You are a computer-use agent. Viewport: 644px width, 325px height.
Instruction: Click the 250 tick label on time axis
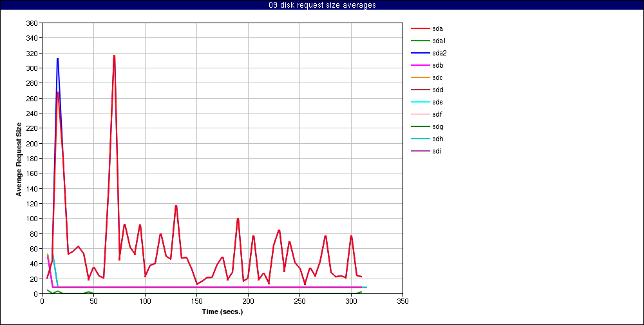tap(300, 301)
